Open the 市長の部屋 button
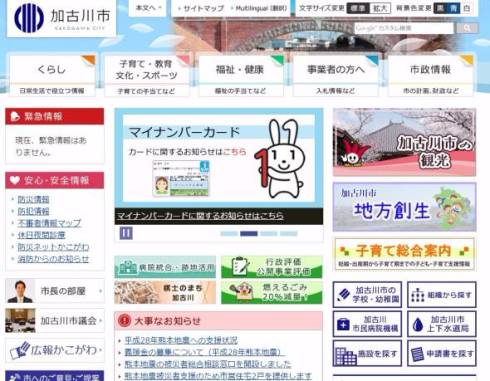Image resolution: width=490 pixels, height=381 pixels. (x=55, y=291)
